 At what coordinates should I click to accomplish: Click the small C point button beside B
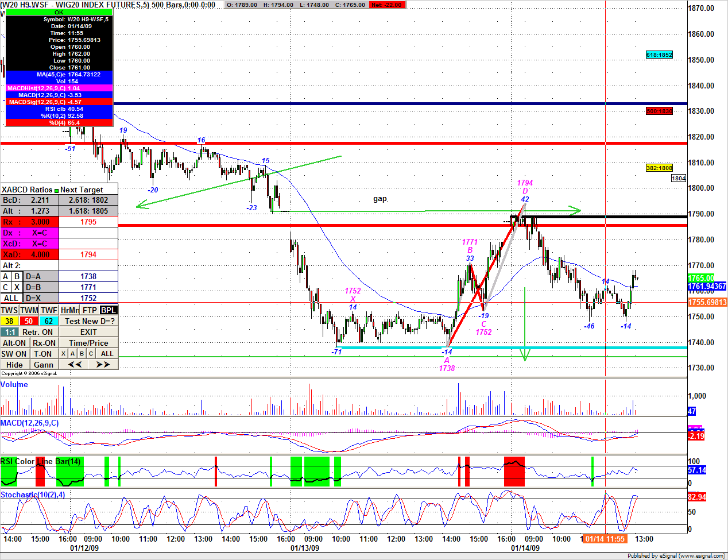pos(91,354)
